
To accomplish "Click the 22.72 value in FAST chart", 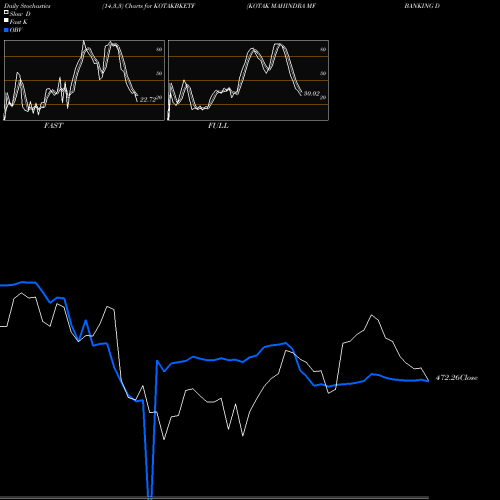I will (x=148, y=99).
